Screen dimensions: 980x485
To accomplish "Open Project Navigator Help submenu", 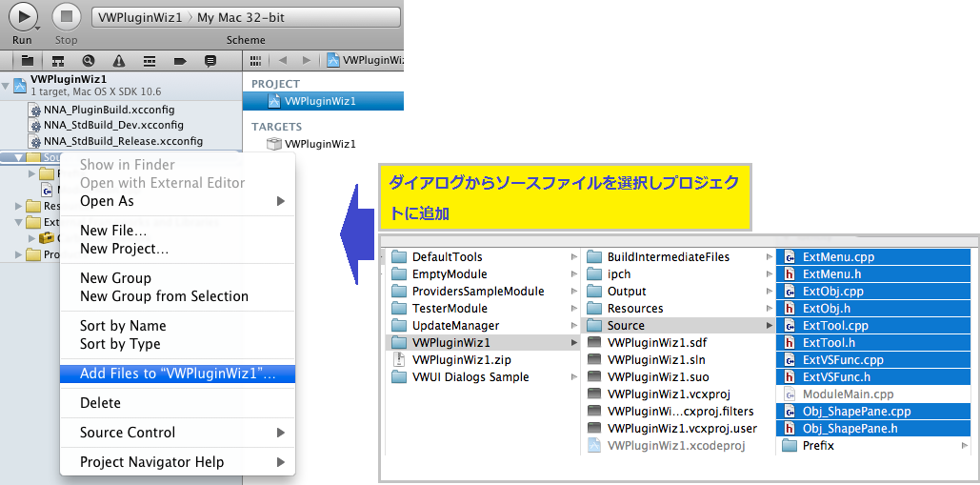I will (x=177, y=462).
